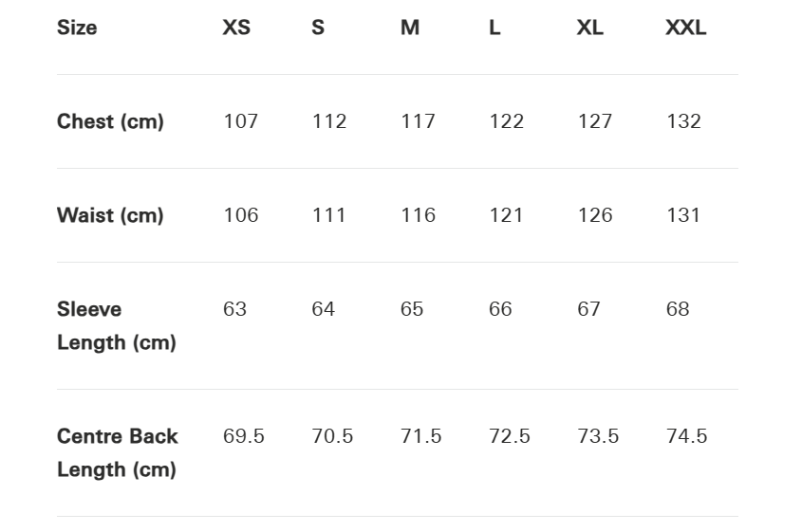The image size is (802, 532).
Task: Click waist value 121 for L
Action: (506, 215)
